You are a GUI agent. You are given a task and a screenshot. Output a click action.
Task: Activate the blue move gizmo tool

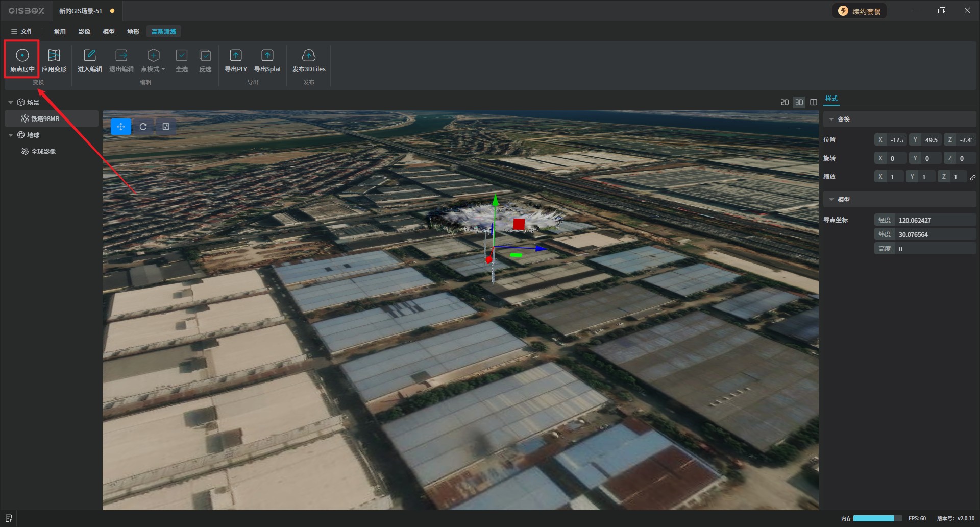point(121,127)
